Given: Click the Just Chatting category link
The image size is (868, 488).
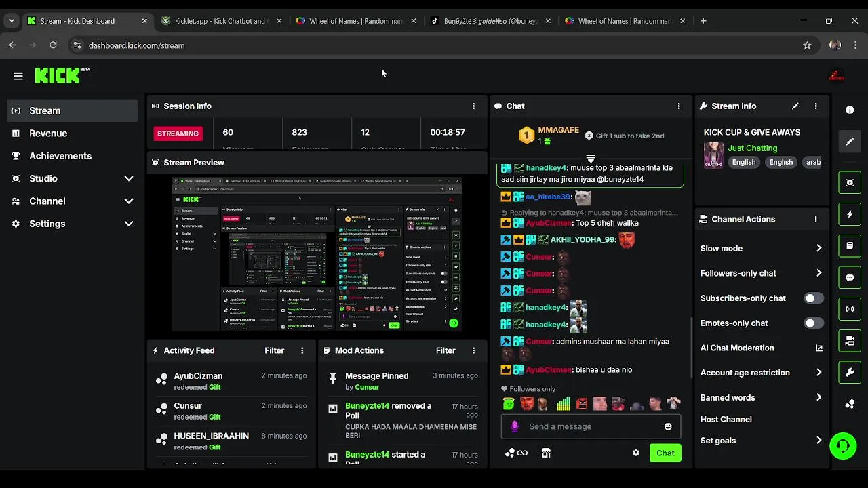Looking at the screenshot, I should click(752, 148).
